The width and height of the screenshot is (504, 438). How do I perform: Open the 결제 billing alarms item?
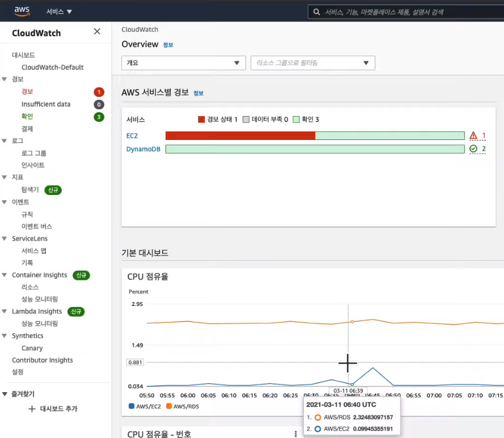coord(27,129)
